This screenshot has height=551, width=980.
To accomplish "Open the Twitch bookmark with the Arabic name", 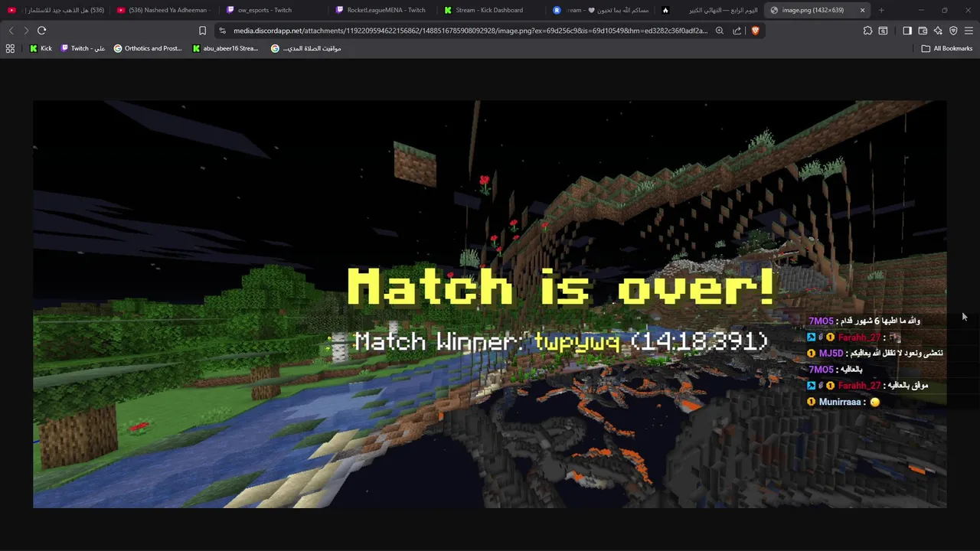I will pos(83,48).
